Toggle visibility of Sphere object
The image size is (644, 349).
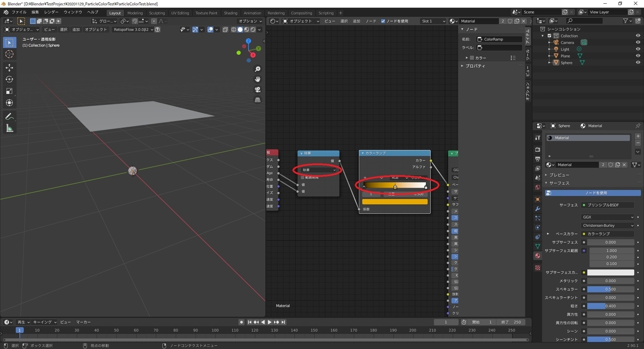point(638,63)
